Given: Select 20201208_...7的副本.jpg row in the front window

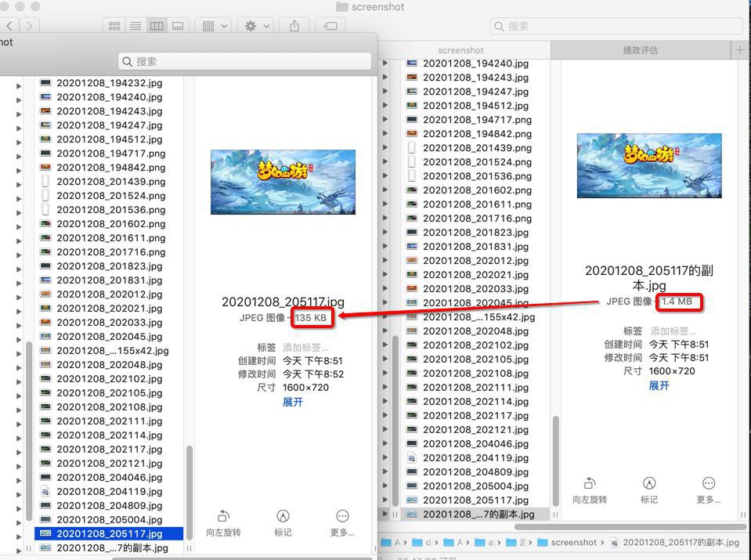Looking at the screenshot, I should click(109, 547).
